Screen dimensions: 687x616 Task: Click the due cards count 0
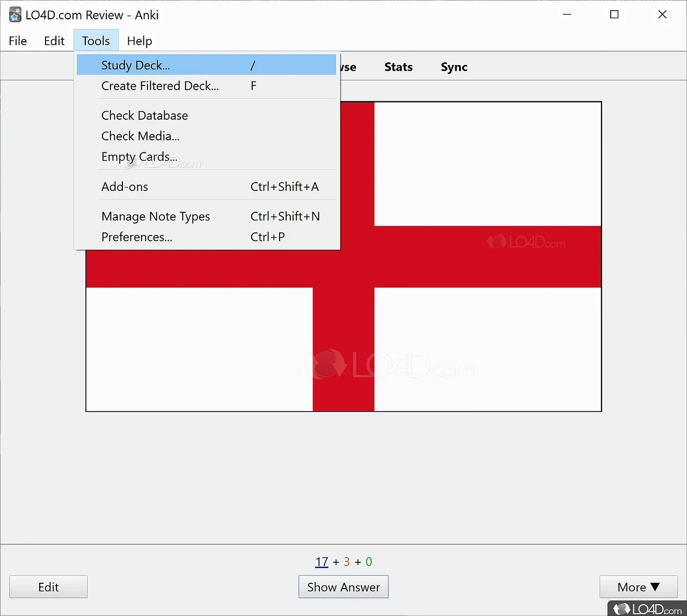pyautogui.click(x=369, y=562)
